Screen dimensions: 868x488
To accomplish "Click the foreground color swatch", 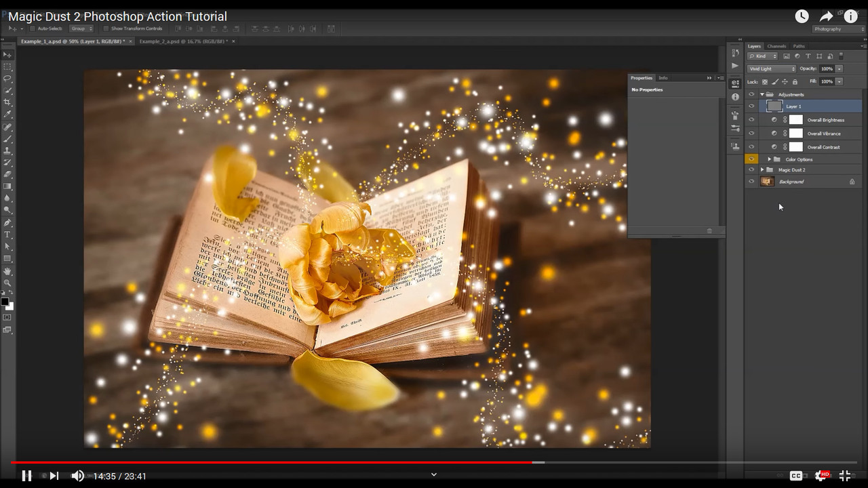I will pyautogui.click(x=4, y=302).
